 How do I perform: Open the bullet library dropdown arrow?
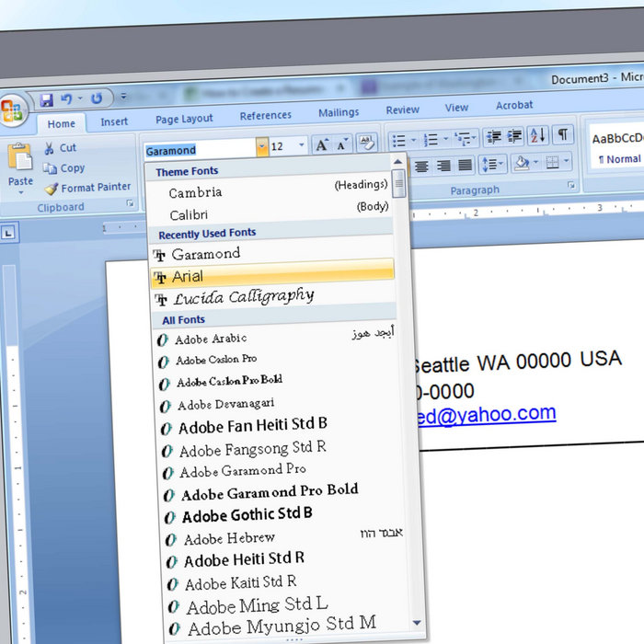(414, 140)
